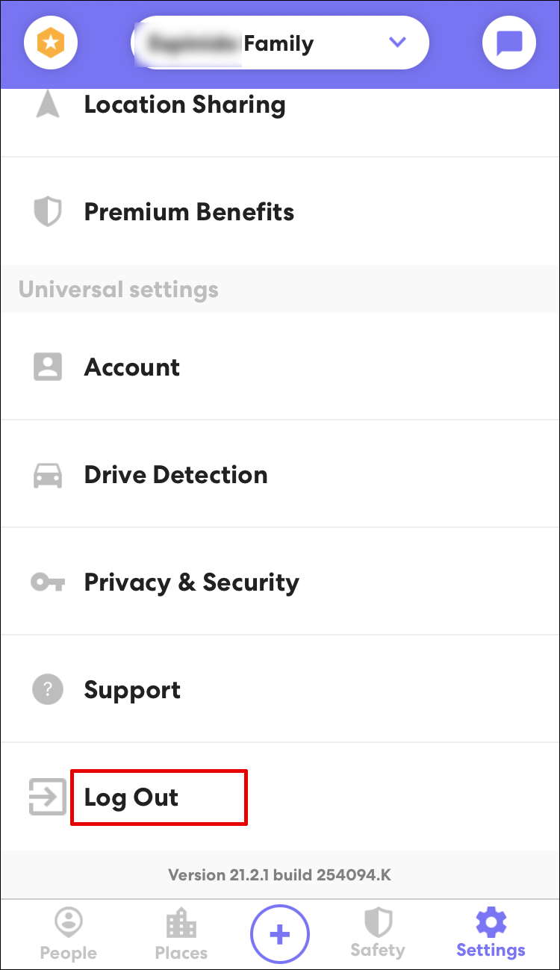
Task: Tap the Support question mark icon
Action: pyautogui.click(x=48, y=690)
